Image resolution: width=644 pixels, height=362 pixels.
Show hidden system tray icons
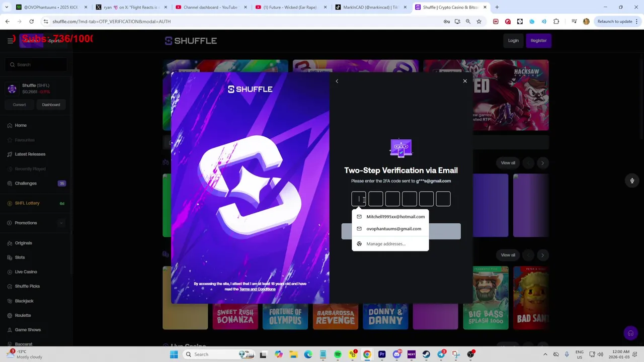[545, 354]
